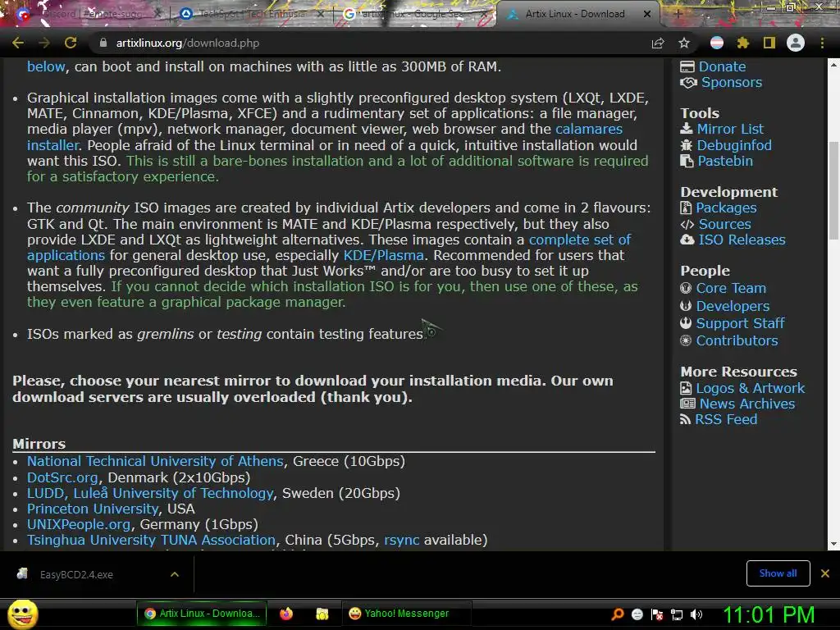Show all downloads

pos(778,573)
